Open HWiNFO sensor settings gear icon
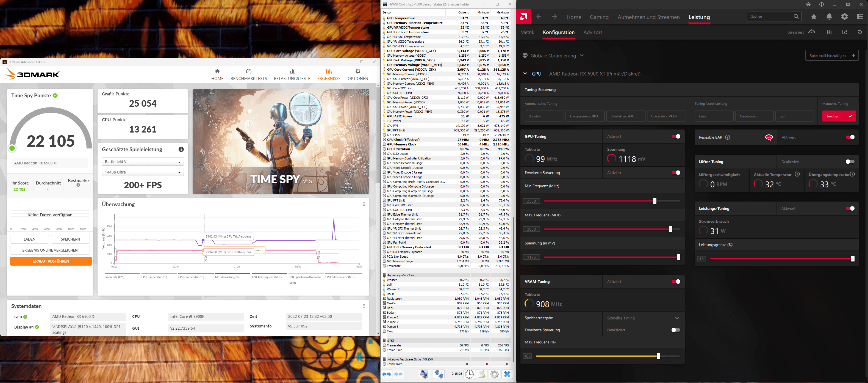Screen dimensions: 868x383 tap(494, 374)
